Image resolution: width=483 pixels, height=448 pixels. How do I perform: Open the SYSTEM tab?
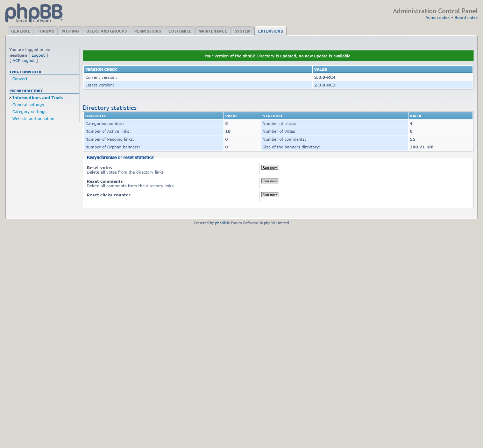click(242, 31)
